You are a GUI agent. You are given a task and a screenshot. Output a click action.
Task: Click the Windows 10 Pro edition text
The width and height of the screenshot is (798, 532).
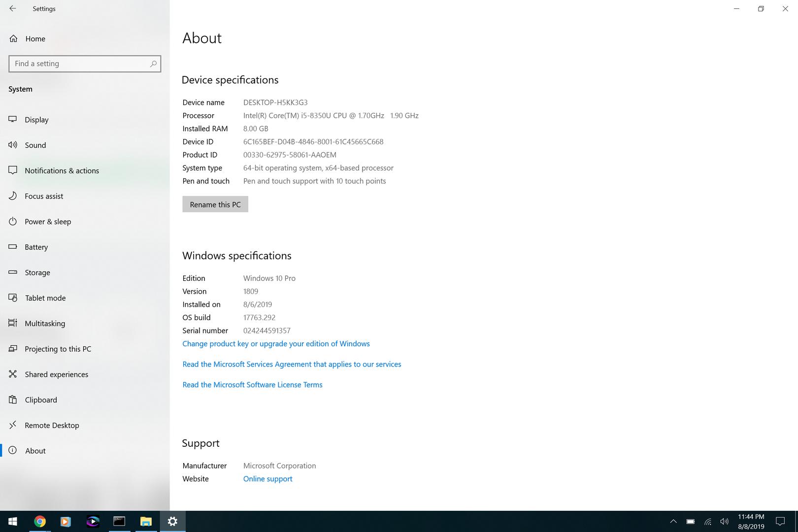pos(269,278)
